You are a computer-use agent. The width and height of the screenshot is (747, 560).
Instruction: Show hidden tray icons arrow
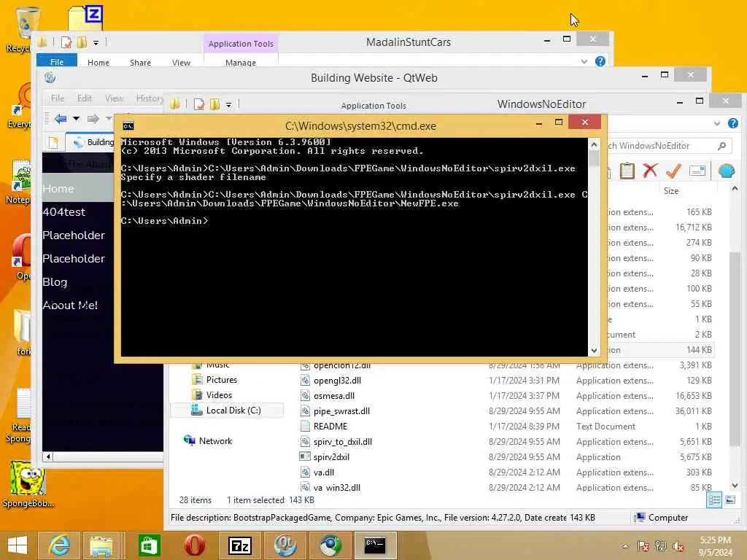[625, 546]
